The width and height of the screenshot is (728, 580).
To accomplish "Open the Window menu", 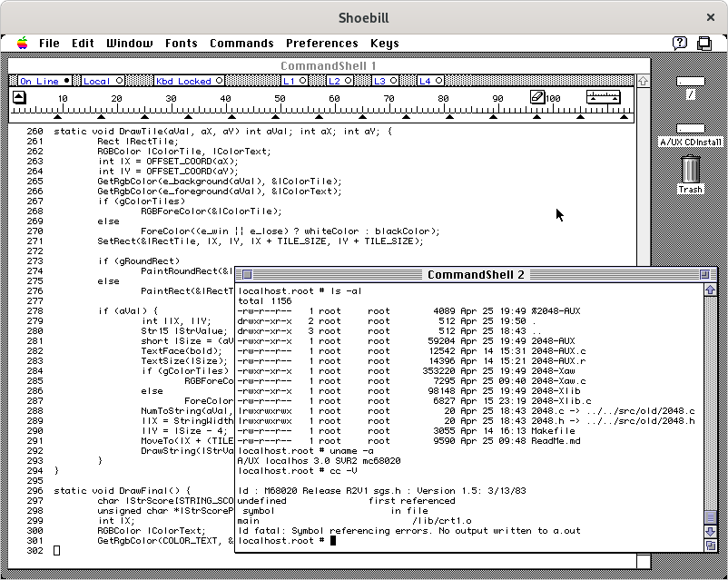I will [130, 44].
